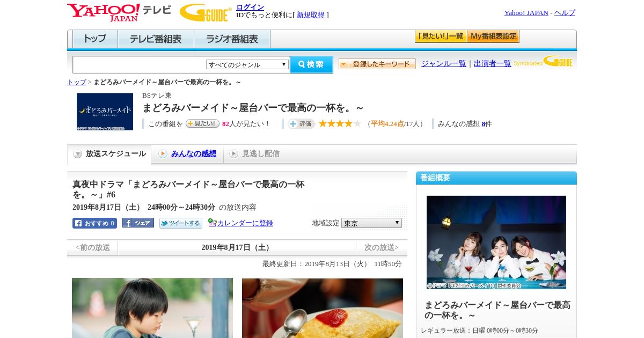Click the Facebook シェア button
Viewport: 644px width, 338px height.
(x=138, y=223)
